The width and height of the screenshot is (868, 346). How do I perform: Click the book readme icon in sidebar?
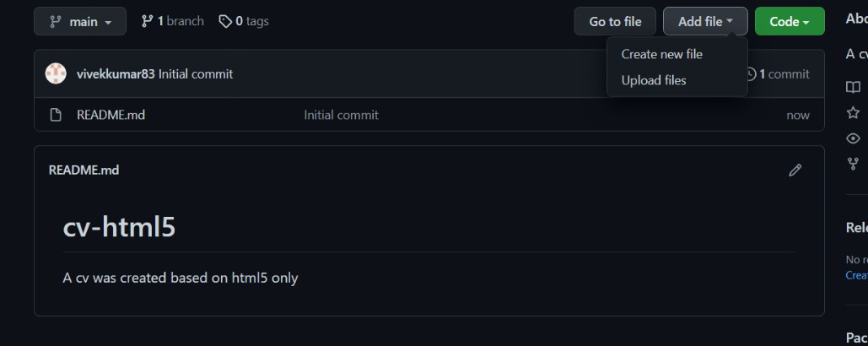[853, 87]
